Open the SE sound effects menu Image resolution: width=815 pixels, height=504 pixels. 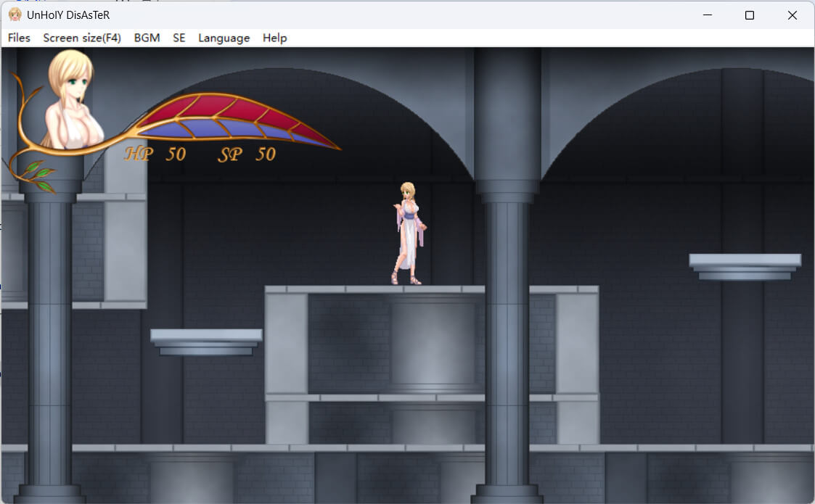179,38
